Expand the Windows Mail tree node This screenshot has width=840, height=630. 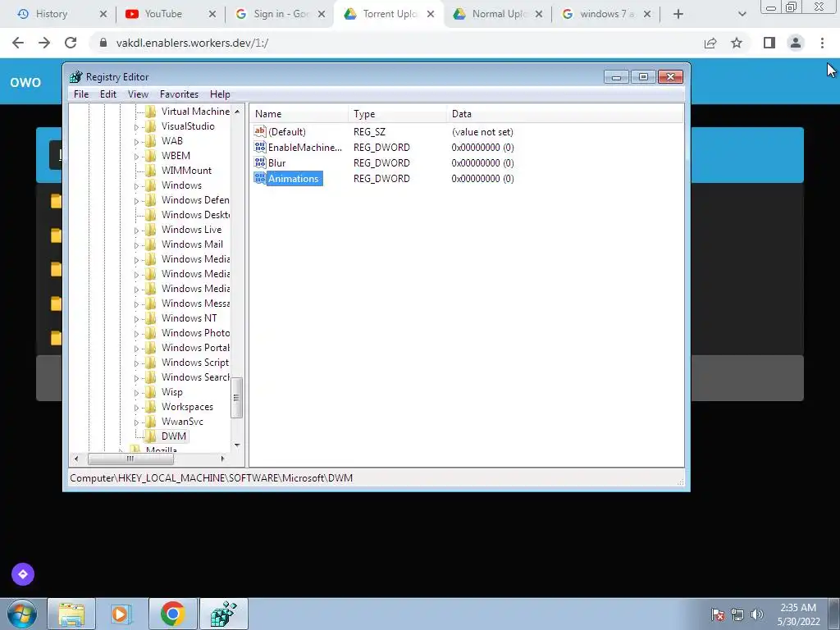pyautogui.click(x=136, y=244)
